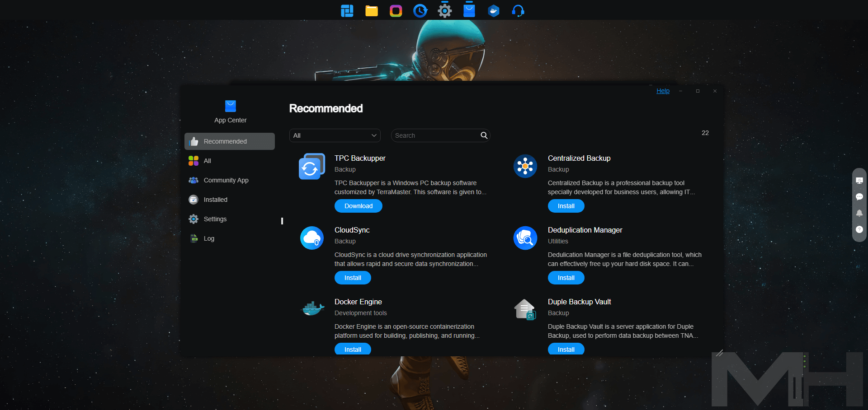This screenshot has width=868, height=410.
Task: Click the Log document icon
Action: 193,238
